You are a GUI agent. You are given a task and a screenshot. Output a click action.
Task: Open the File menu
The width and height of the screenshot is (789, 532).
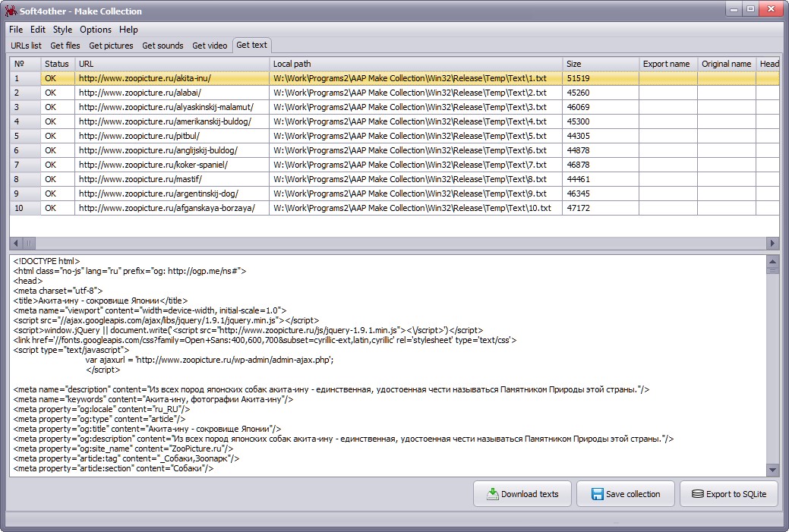16,30
